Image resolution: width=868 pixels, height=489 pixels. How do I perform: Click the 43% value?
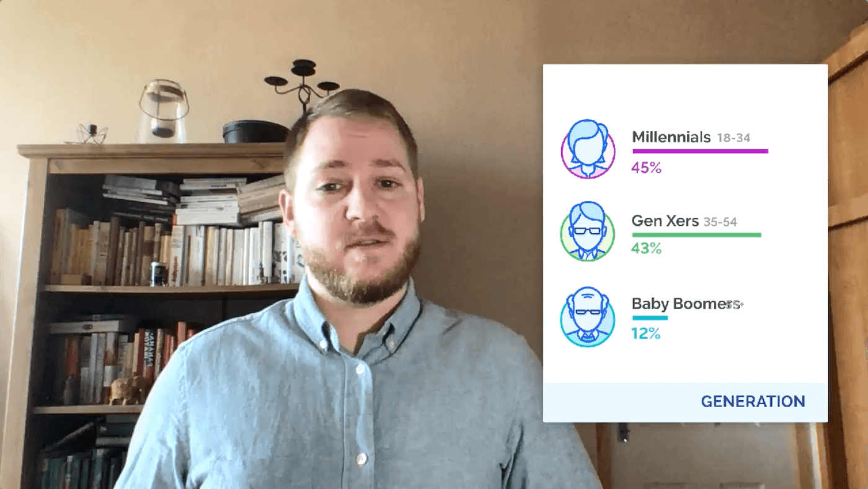647,249
